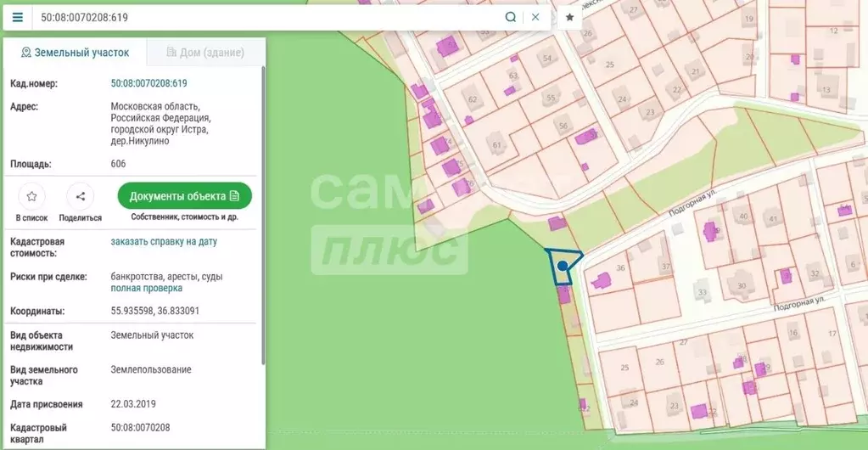Select parcel 30 on the map

tap(742, 286)
